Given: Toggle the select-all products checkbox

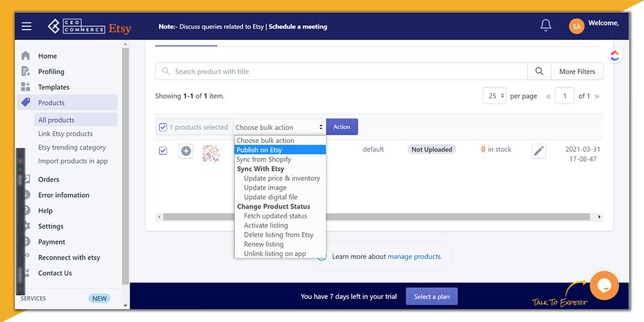Looking at the screenshot, I should tap(163, 127).
